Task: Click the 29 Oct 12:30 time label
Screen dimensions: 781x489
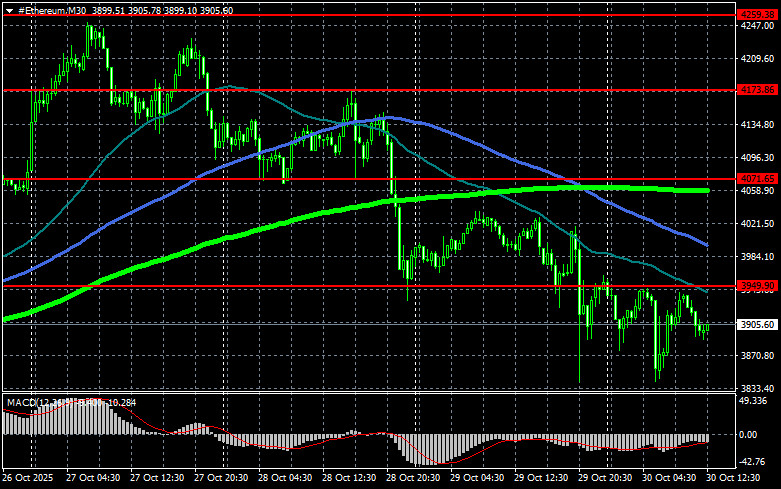Action: 541,478
